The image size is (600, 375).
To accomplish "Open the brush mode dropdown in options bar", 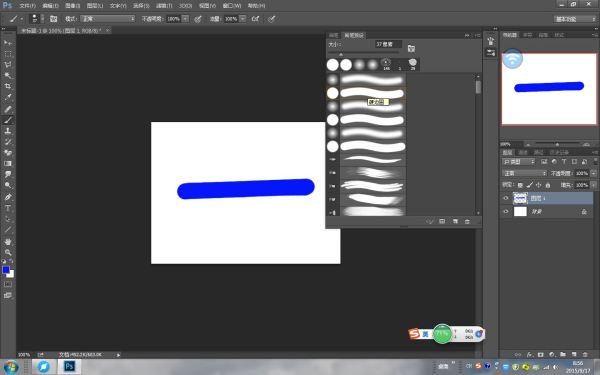I will (x=108, y=19).
